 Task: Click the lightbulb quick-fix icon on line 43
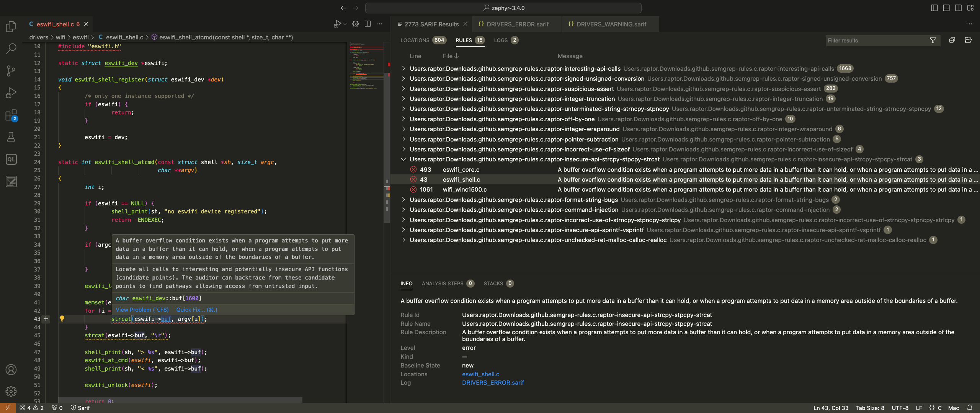click(x=62, y=319)
